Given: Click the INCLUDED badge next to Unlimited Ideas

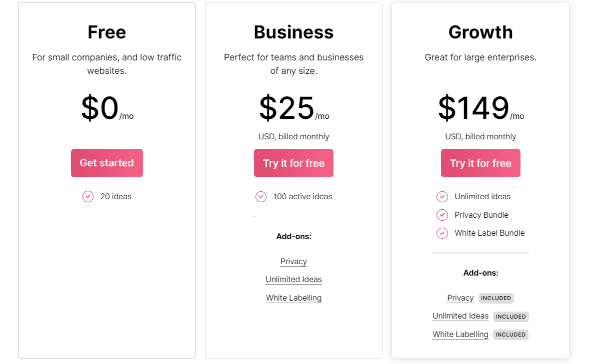Looking at the screenshot, I should (x=510, y=317).
